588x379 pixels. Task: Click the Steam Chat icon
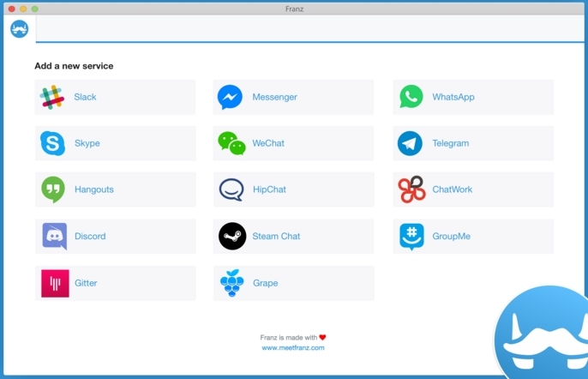point(232,236)
